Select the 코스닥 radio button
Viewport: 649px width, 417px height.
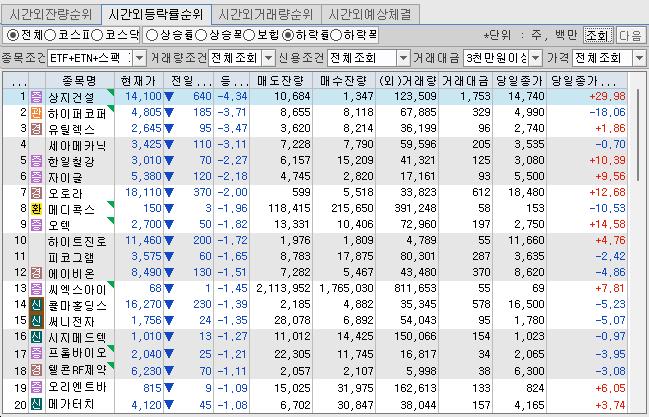(97, 36)
